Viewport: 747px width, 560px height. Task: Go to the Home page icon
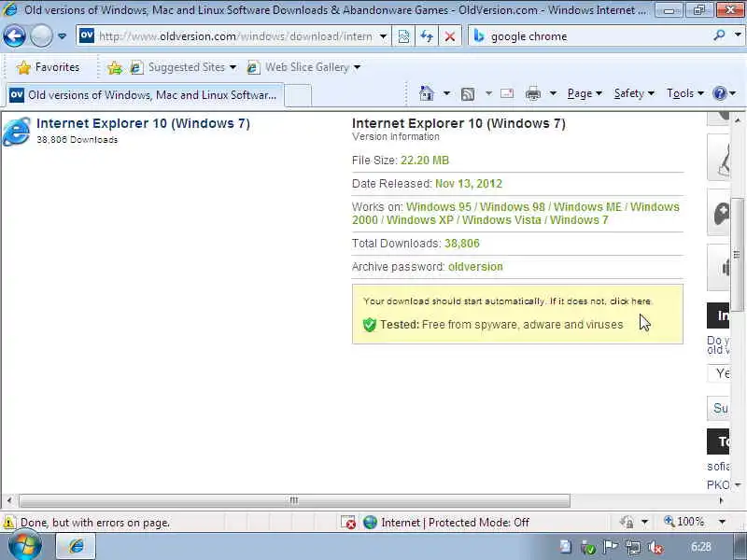(x=427, y=93)
